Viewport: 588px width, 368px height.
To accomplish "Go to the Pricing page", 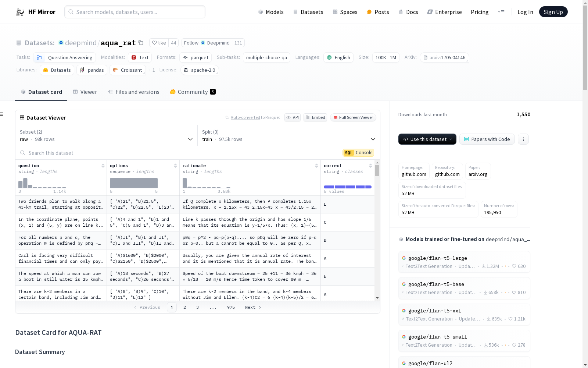I will click(480, 12).
